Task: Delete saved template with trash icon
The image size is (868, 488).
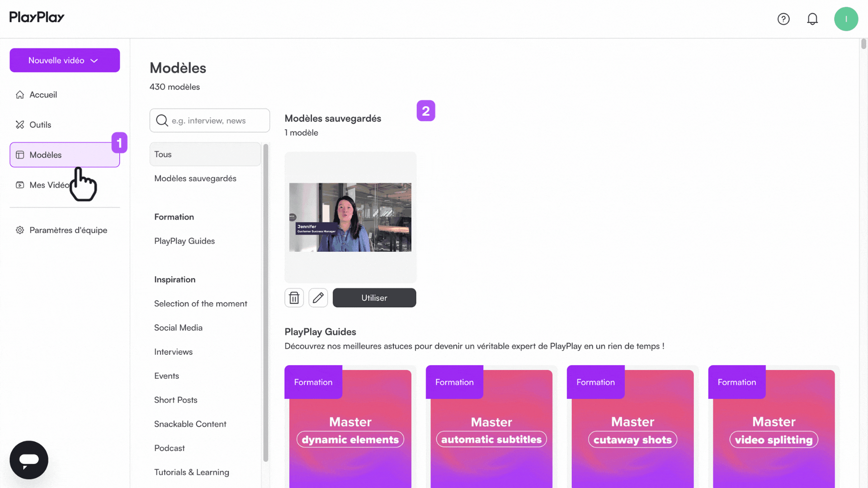Action: (294, 298)
